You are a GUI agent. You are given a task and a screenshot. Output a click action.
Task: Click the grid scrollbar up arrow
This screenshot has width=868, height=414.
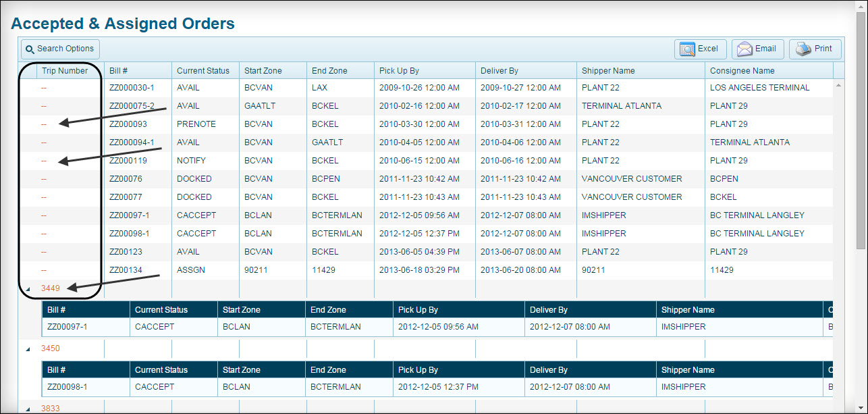839,85
